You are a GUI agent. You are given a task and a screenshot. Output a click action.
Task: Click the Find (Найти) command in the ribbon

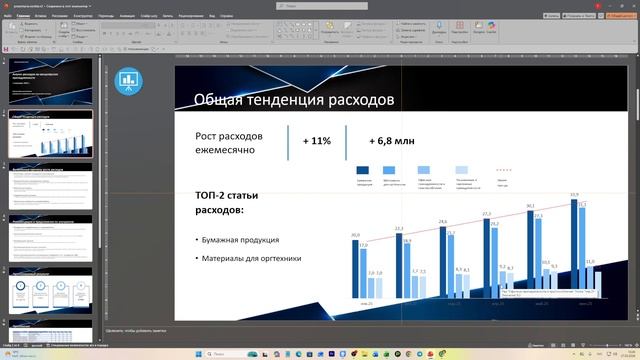click(411, 24)
